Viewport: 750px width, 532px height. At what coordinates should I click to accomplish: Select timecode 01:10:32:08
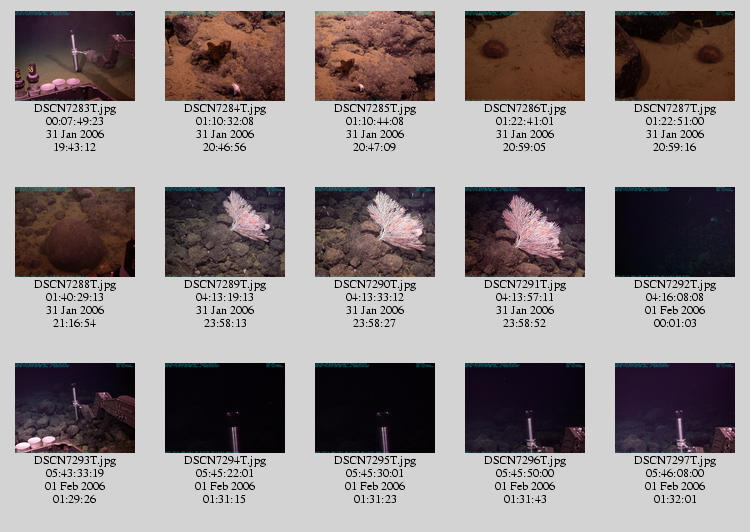[x=225, y=121]
